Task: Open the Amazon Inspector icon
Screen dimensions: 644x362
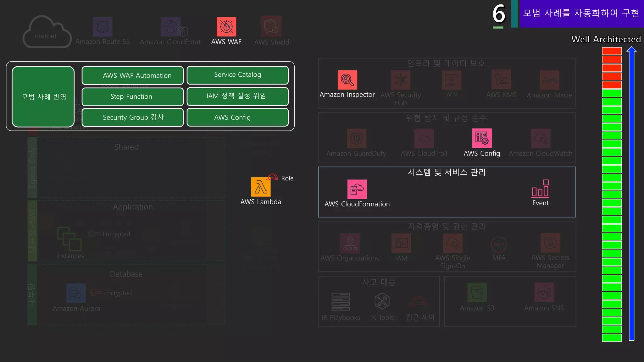Action: tap(347, 80)
